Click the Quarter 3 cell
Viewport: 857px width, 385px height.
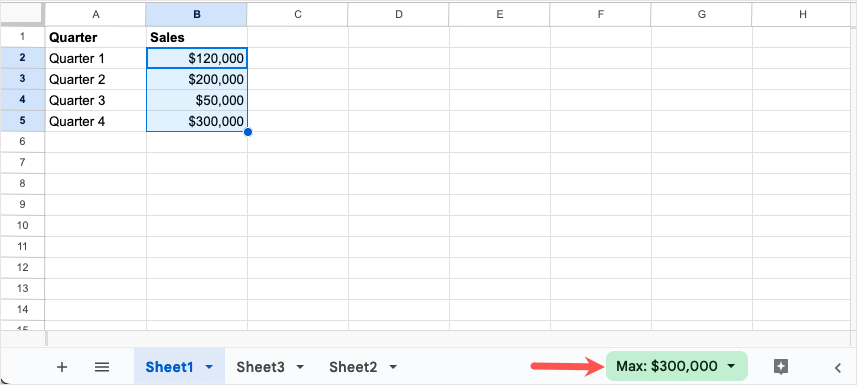tap(96, 100)
